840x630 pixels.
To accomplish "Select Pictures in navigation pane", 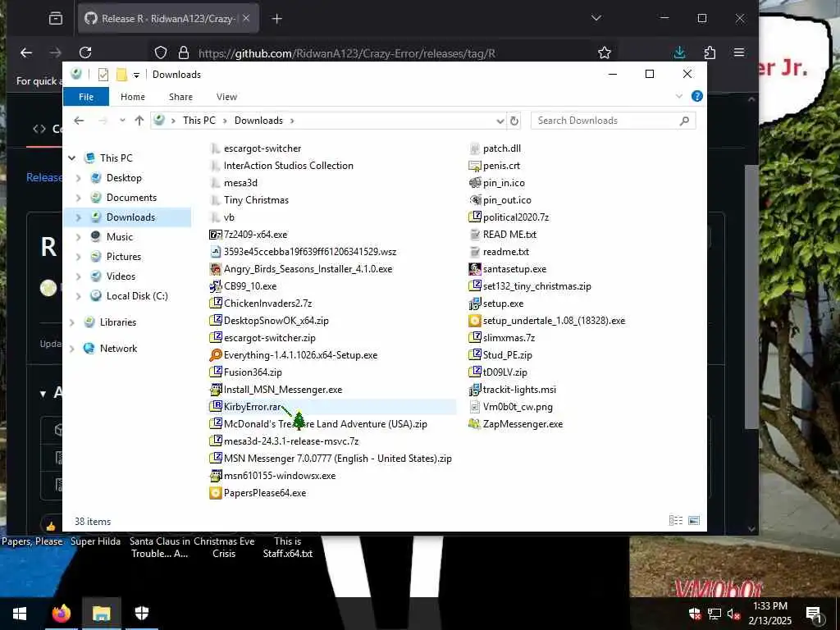I will tap(124, 257).
